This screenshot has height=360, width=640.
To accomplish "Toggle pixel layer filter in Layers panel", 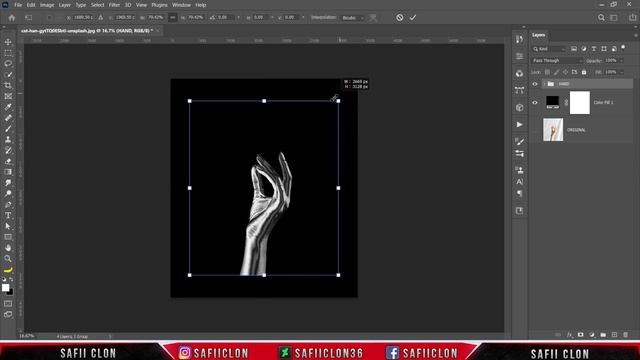I will [x=573, y=49].
